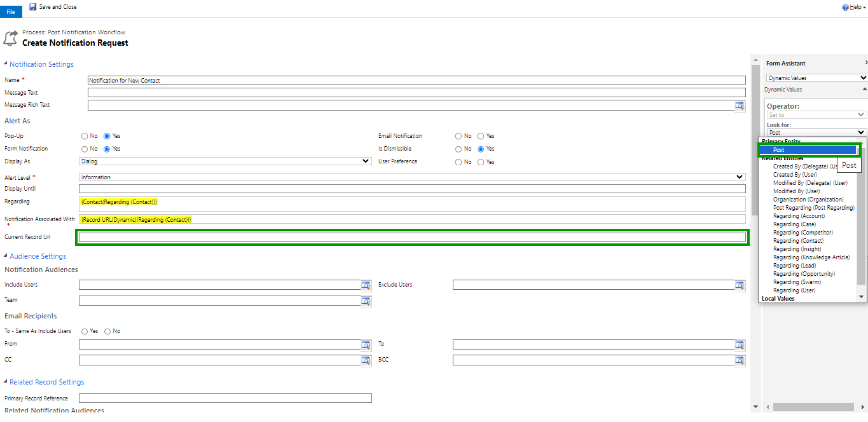
Task: Open lookup icon for Include Users
Action: pos(366,285)
